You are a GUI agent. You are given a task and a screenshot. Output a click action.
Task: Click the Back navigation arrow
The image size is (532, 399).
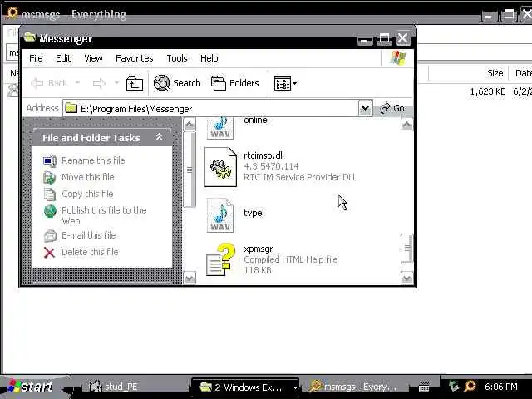pos(48,83)
